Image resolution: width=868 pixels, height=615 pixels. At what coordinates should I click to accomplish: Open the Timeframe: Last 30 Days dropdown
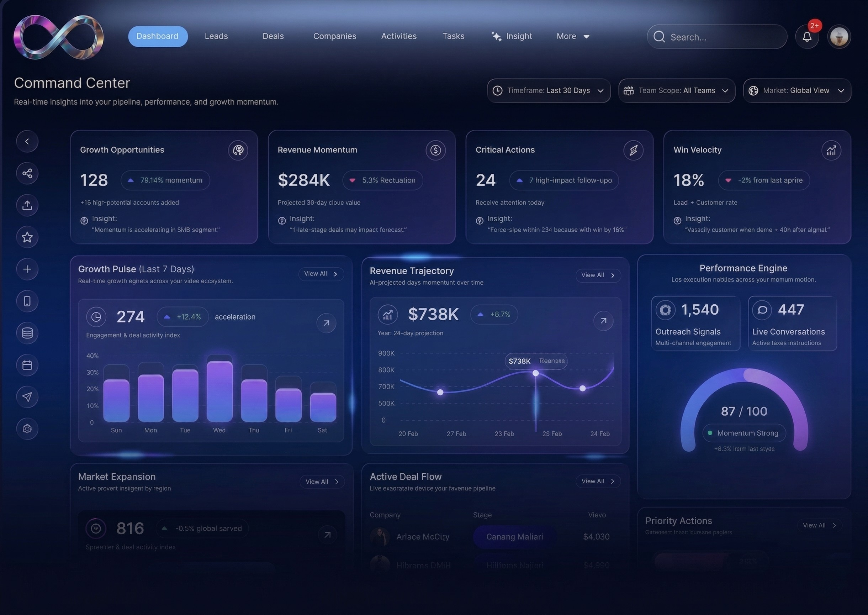coord(548,90)
